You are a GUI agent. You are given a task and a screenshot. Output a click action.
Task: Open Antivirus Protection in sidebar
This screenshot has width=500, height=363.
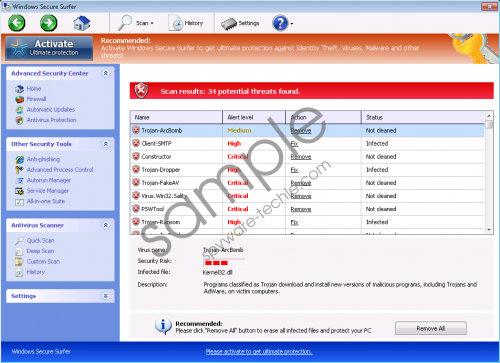(x=51, y=120)
